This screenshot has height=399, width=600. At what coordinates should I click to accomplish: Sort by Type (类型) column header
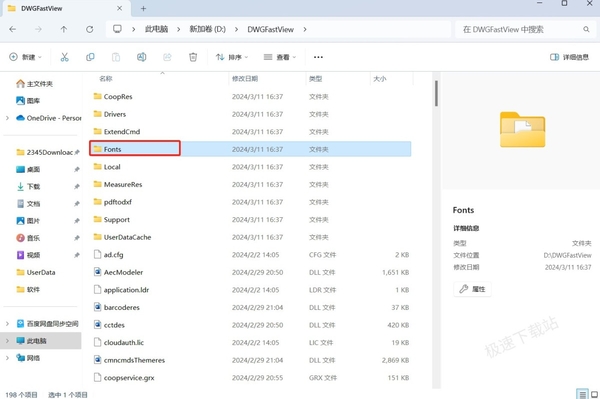(x=315, y=78)
